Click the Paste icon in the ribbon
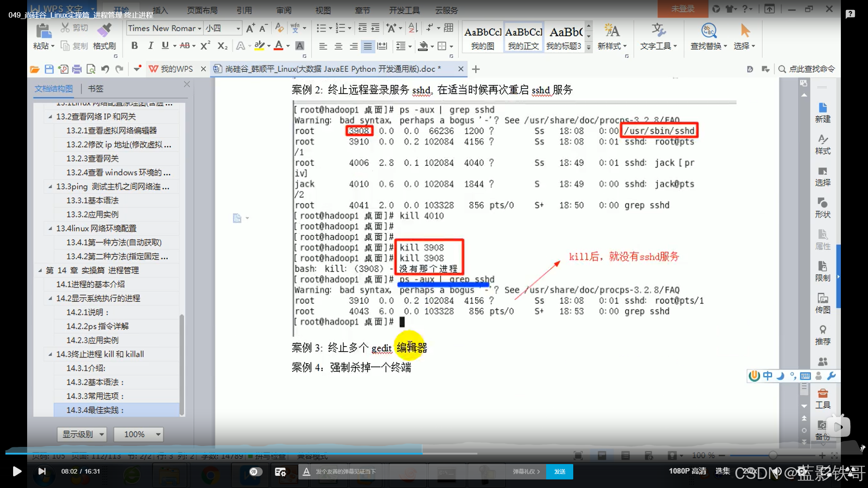 click(43, 32)
